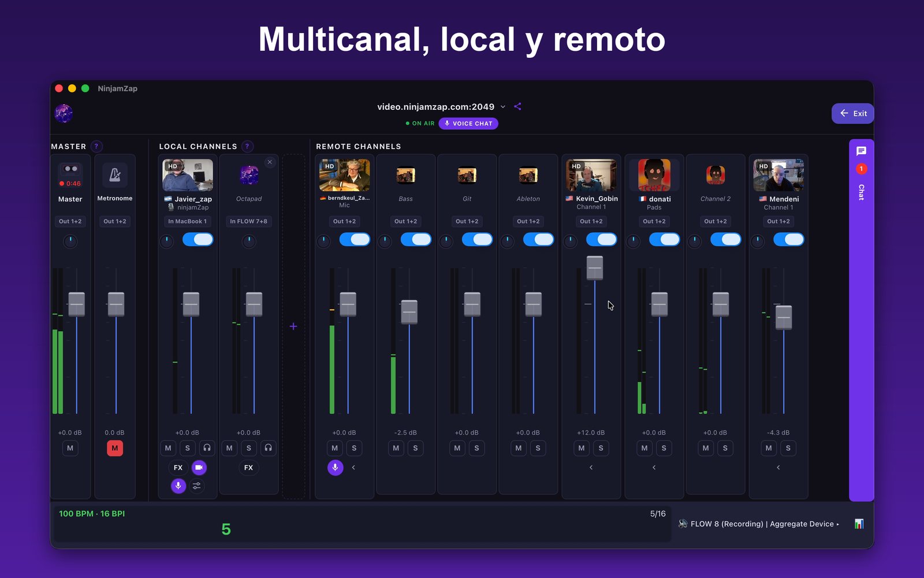Screen dimensions: 924x578
Task: Click the Metronome icon
Action: coord(115,175)
